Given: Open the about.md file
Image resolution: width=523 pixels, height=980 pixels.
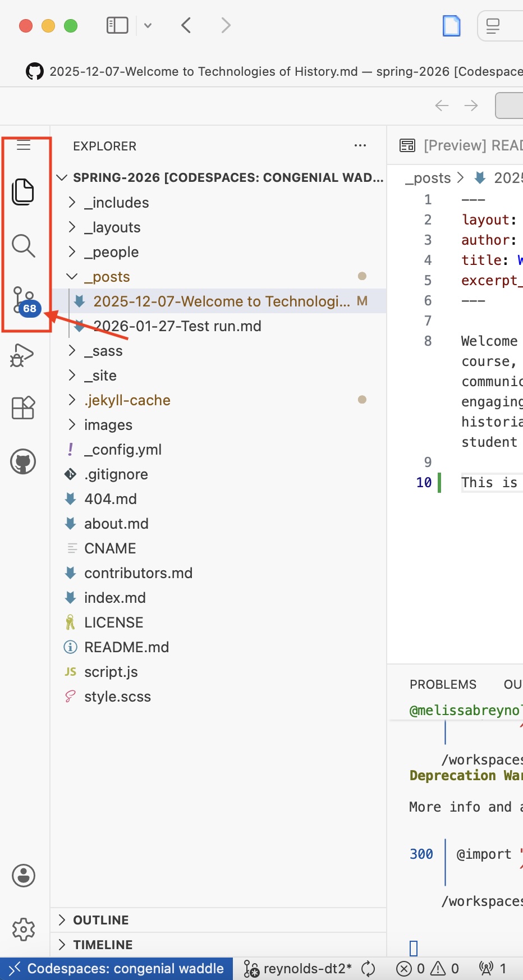Looking at the screenshot, I should pyautogui.click(x=218, y=523).
